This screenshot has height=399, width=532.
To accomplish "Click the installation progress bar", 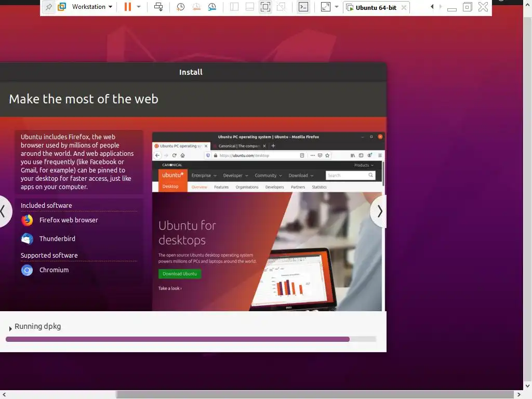I will pyautogui.click(x=191, y=339).
